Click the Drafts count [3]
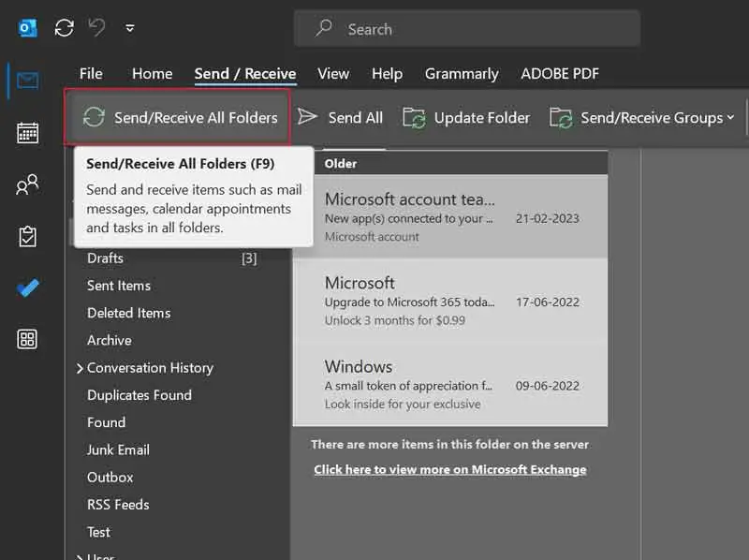749x560 pixels. (249, 258)
